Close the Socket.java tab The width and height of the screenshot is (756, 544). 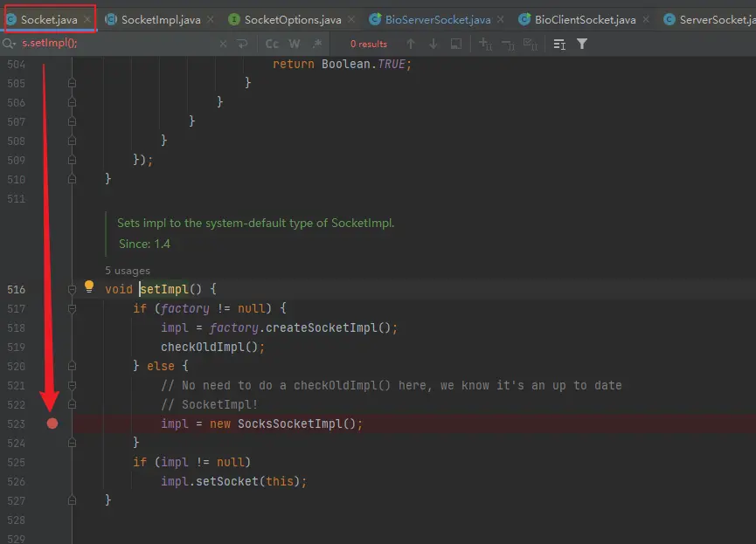(x=87, y=19)
